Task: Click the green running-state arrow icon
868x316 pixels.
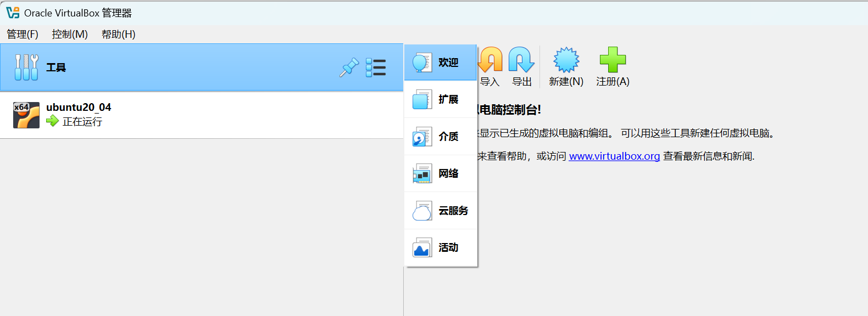Action: [x=53, y=121]
